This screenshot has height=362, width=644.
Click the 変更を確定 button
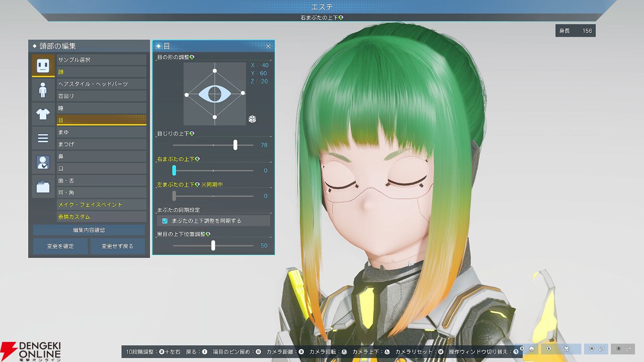(x=60, y=246)
